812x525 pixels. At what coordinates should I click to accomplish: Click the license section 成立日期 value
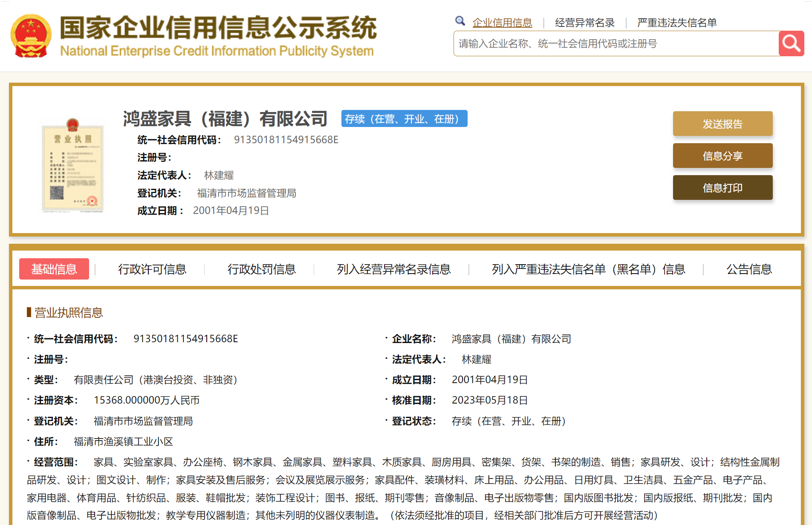coord(490,380)
